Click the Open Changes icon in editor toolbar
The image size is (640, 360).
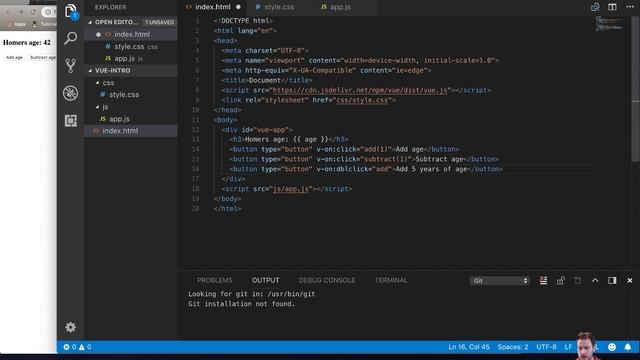(x=595, y=7)
